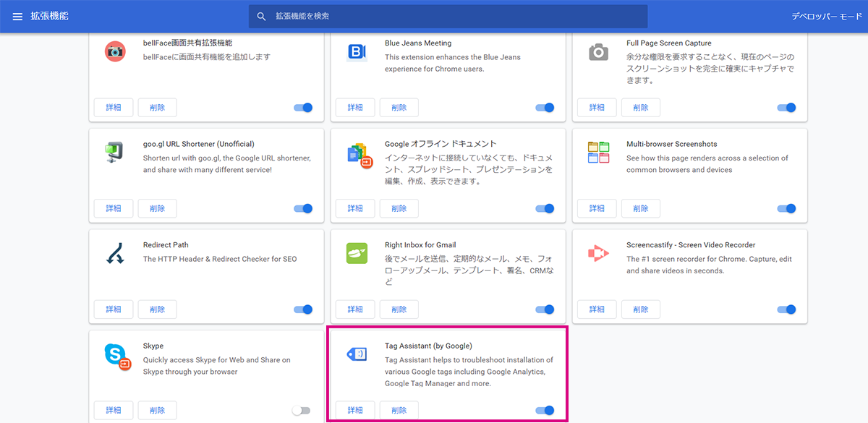Screen dimensions: 868x423
Task: Click 削除 on the Skype card
Action: click(x=158, y=411)
